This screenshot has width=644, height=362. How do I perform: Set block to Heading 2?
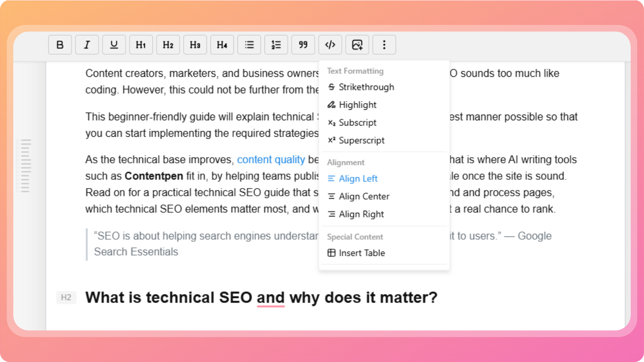(168, 45)
